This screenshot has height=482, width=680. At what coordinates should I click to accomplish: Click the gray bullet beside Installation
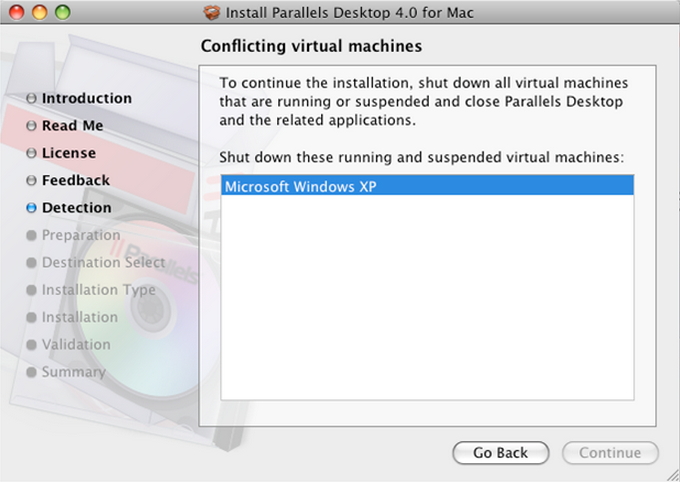pos(32,318)
